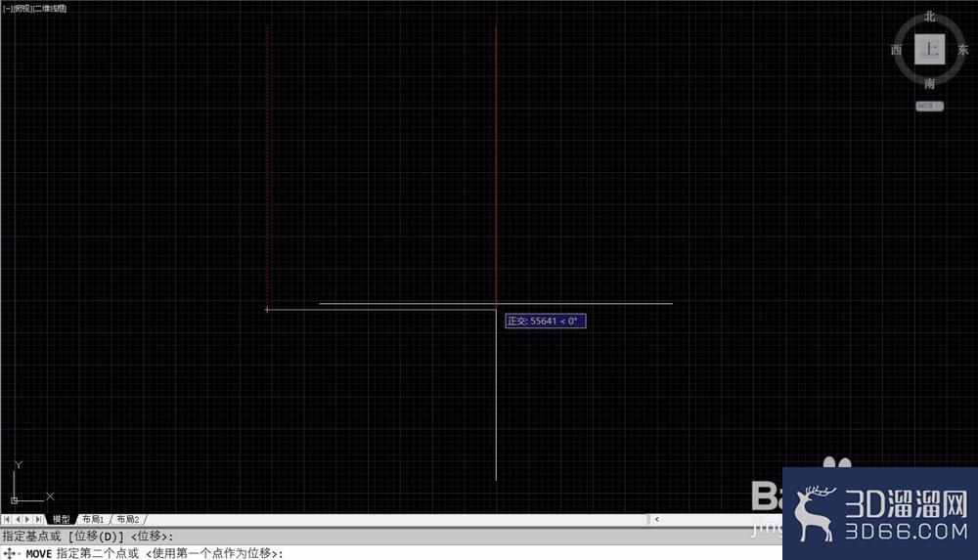Click 西 on the ViewCube compass
Image resolution: width=978 pixels, height=560 pixels.
pyautogui.click(x=896, y=50)
